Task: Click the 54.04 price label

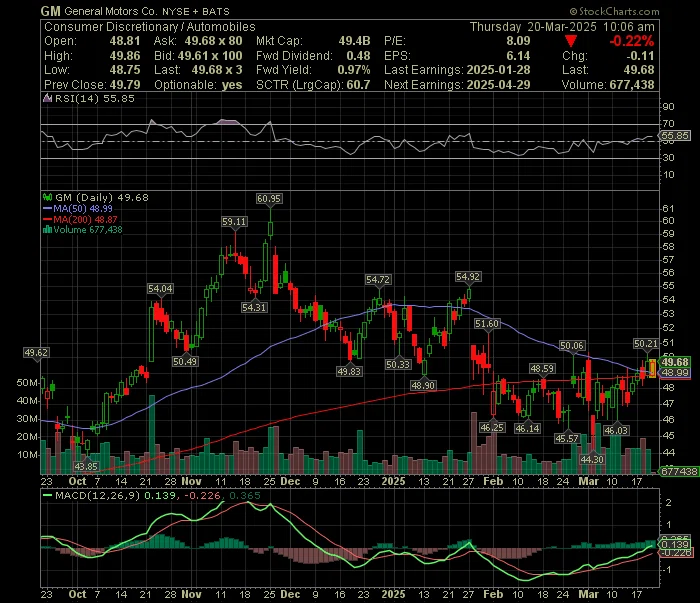Action: pyautogui.click(x=160, y=289)
